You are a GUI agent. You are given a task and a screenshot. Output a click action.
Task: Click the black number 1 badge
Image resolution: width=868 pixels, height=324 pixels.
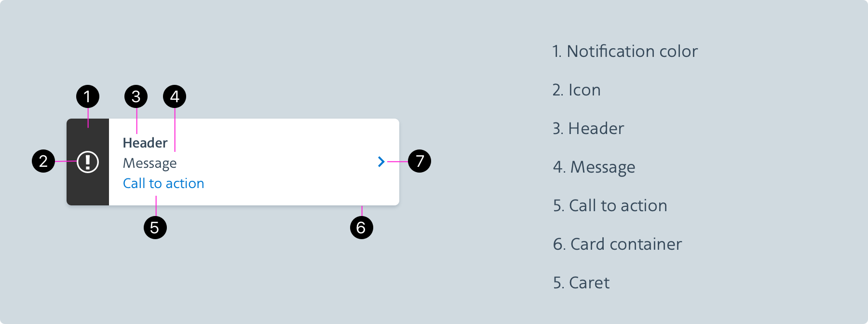click(88, 97)
